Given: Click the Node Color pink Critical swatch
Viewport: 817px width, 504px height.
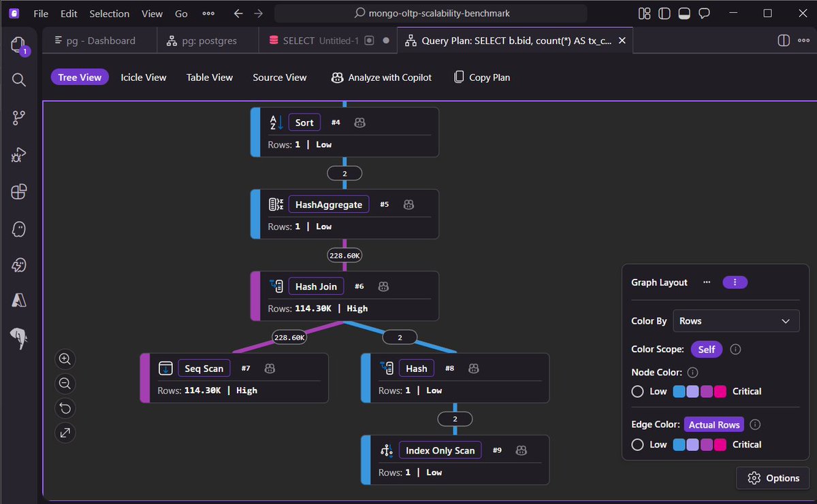Looking at the screenshot, I should coord(720,391).
